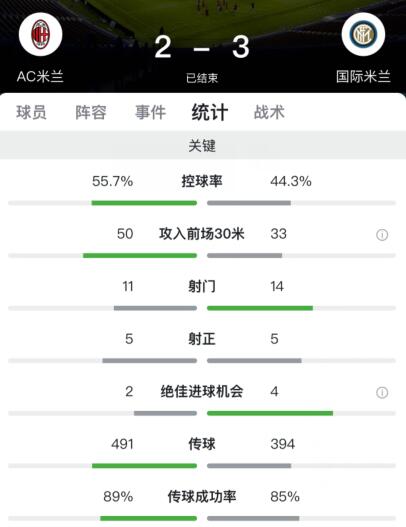Click the 2 - 3 match score
The image size is (406, 527).
point(202,47)
